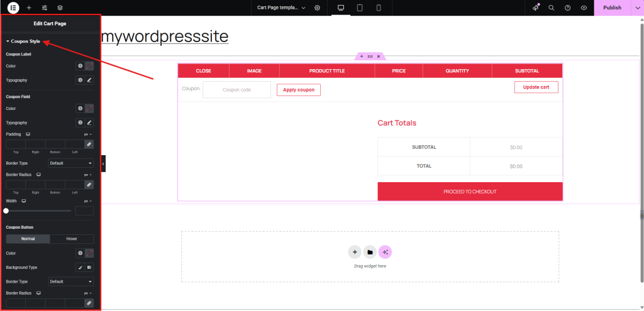Switch to desktop preview mode

pyautogui.click(x=340, y=8)
